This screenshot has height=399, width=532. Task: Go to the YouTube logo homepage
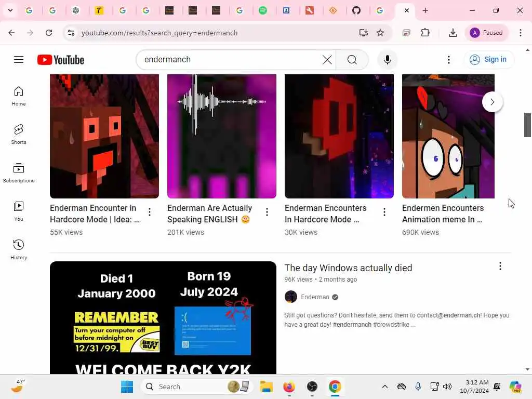pos(61,60)
